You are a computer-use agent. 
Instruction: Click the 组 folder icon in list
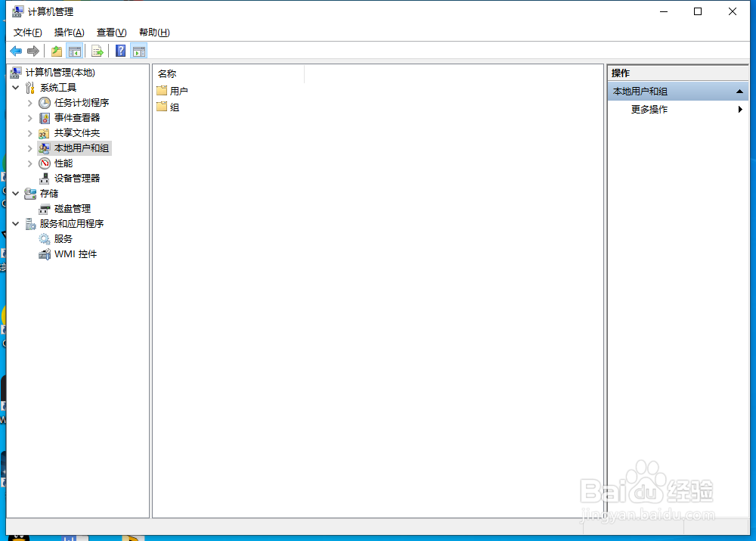point(162,107)
